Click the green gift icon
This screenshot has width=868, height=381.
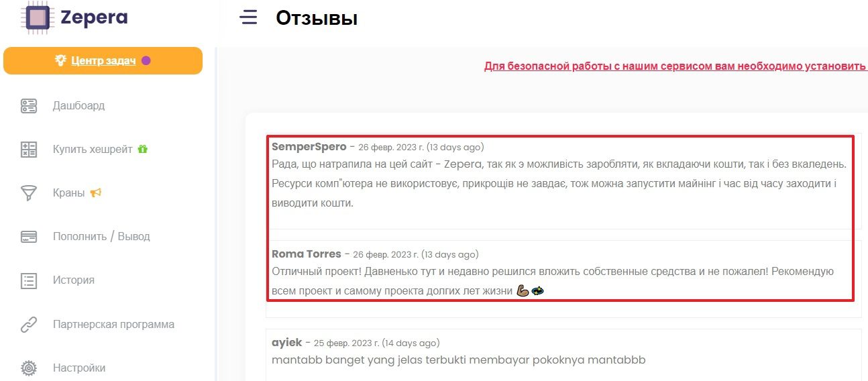(x=142, y=149)
